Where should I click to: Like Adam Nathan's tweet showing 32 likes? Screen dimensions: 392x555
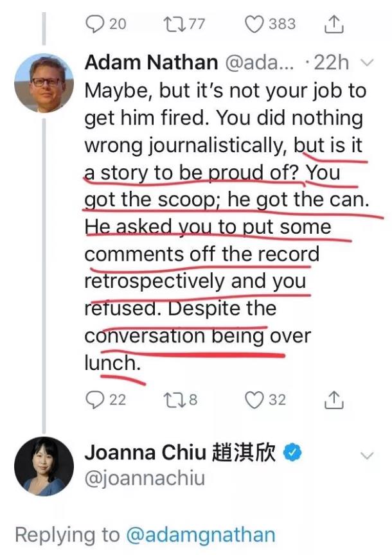[x=253, y=401]
